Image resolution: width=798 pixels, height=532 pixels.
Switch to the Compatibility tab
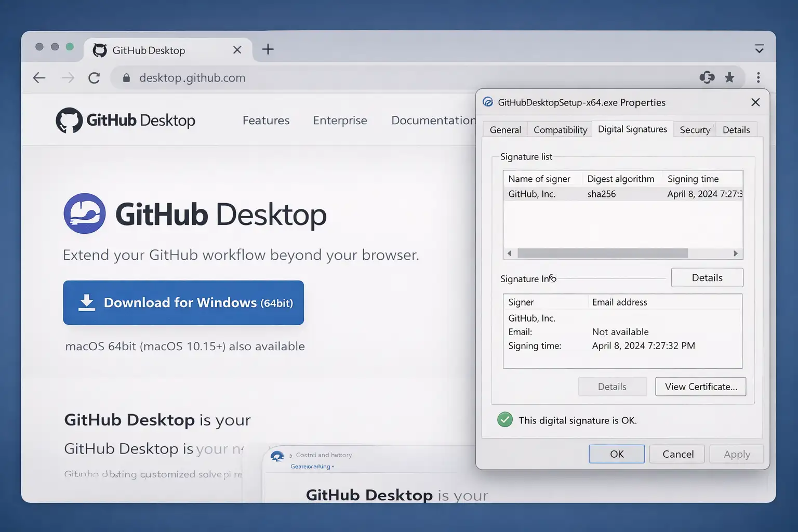coord(560,129)
